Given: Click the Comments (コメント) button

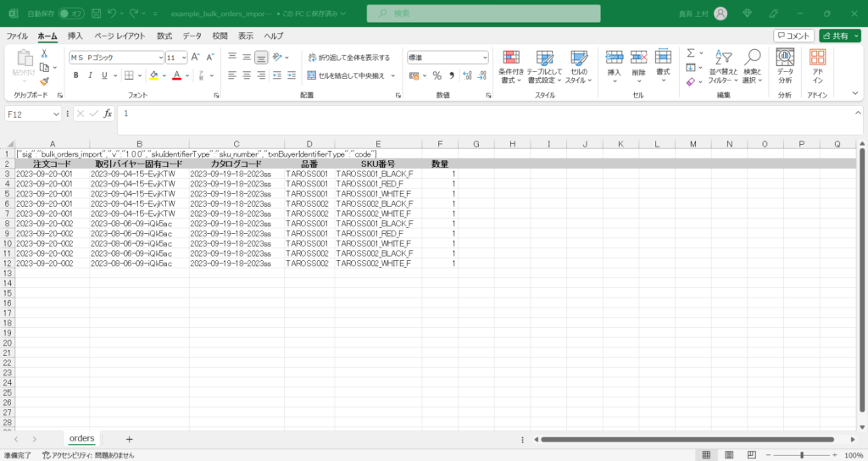Looking at the screenshot, I should pyautogui.click(x=793, y=36).
